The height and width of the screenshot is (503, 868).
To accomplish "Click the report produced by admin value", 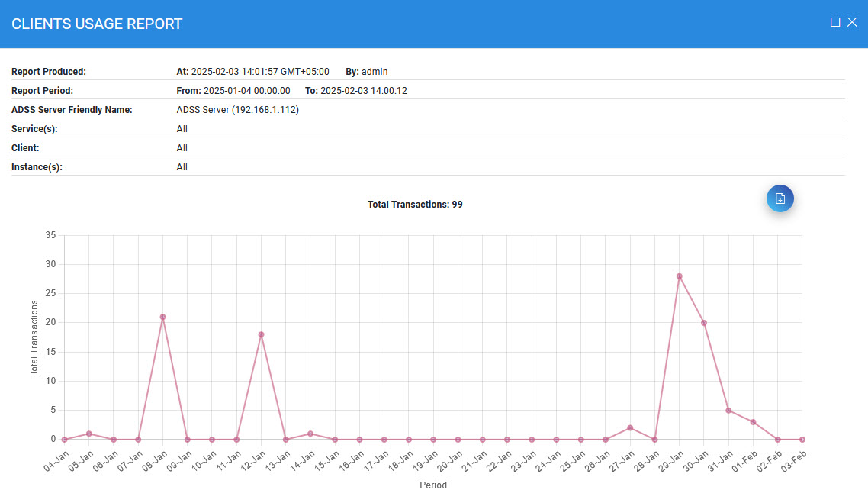I will pos(375,72).
